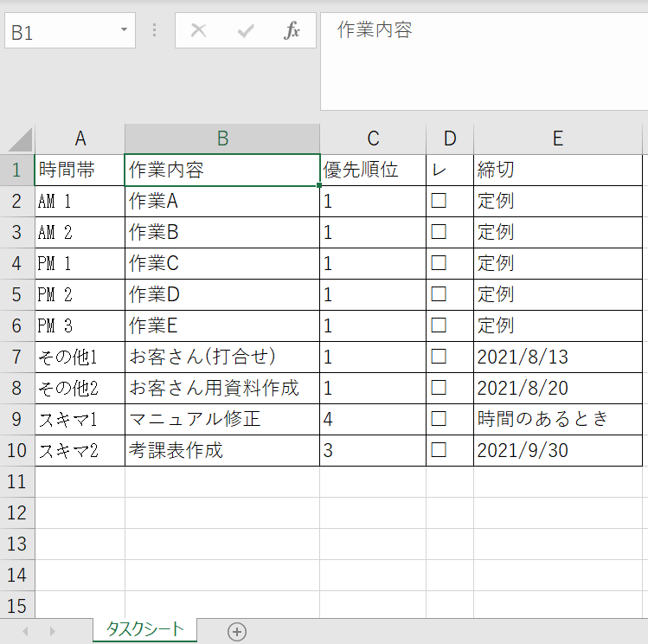
Task: Tick the checkbox in 作業C row
Action: pyautogui.click(x=439, y=263)
